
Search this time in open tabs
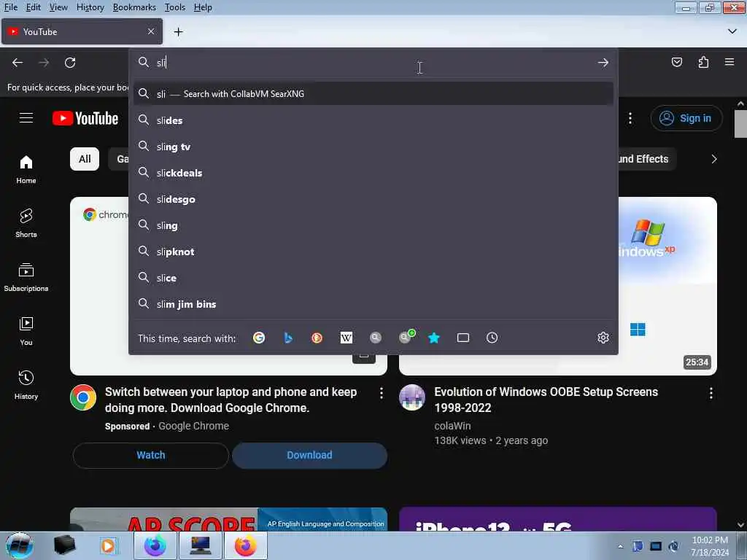click(x=463, y=338)
